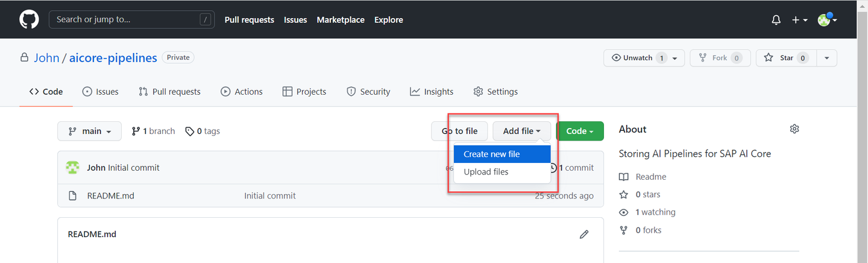
Task: View the 1 branch link
Action: [x=153, y=131]
